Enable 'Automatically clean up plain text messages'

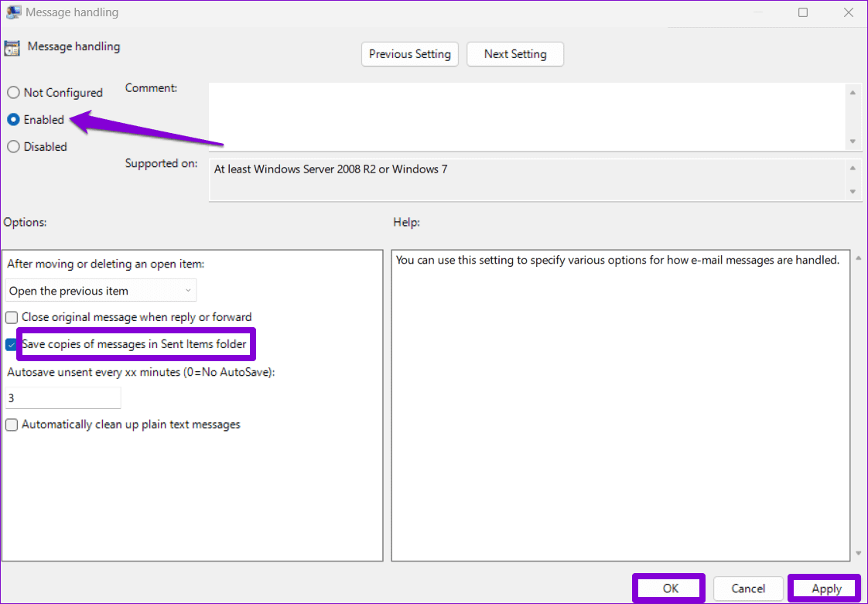click(x=12, y=425)
